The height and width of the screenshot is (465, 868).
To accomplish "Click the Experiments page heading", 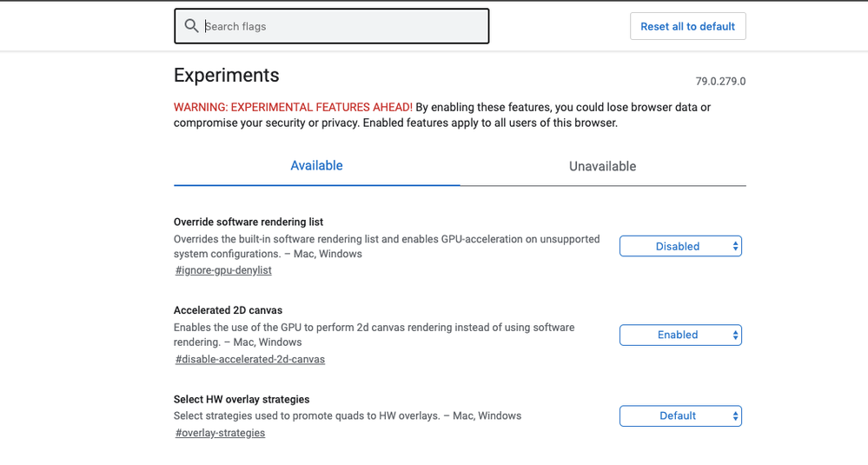I will click(227, 75).
